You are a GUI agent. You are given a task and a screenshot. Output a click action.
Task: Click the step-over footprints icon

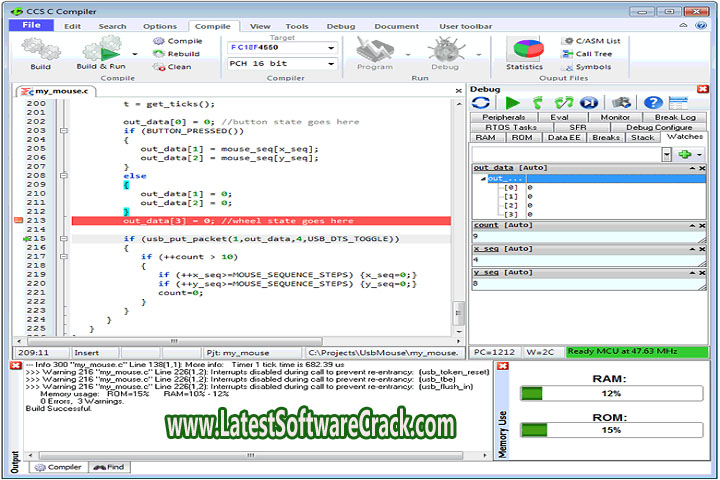pos(563,102)
